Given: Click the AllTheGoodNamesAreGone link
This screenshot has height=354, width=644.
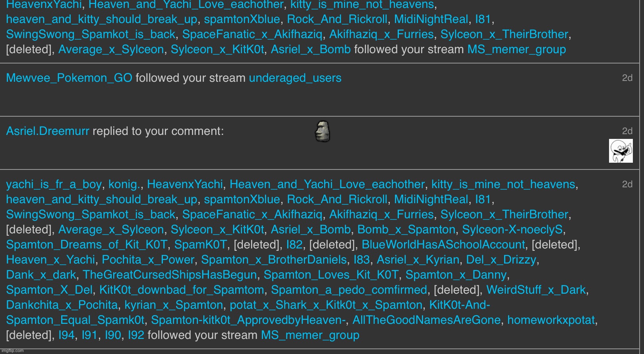Looking at the screenshot, I should pyautogui.click(x=426, y=320).
